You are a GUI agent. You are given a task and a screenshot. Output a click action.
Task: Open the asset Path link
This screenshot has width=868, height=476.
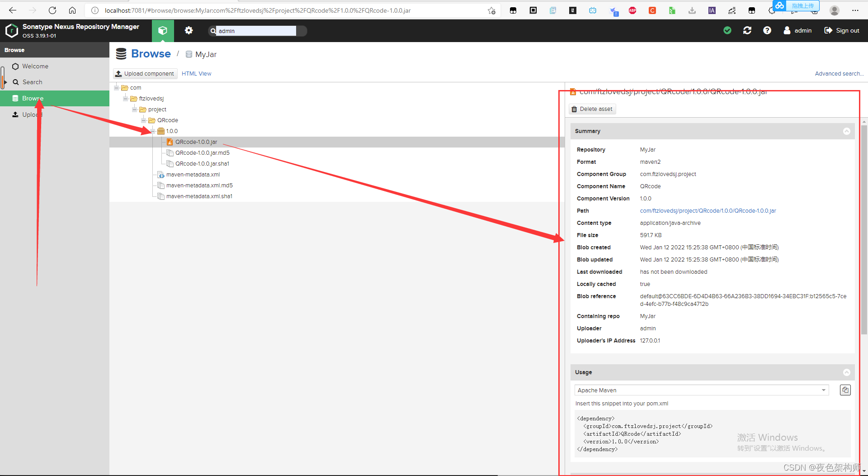pos(708,210)
